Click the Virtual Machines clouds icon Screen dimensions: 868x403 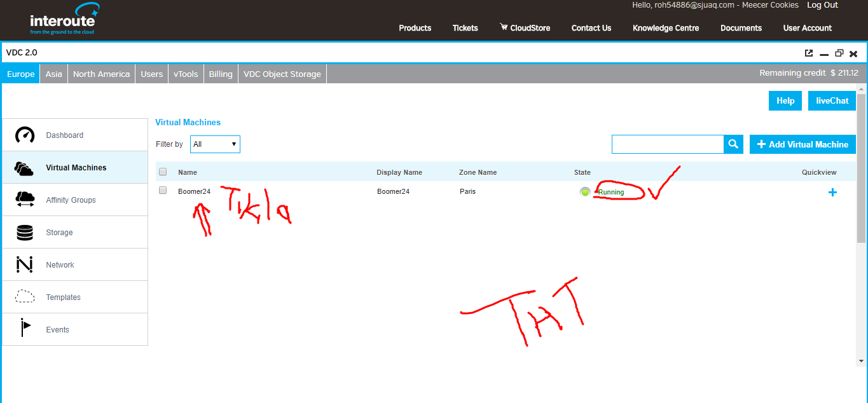point(24,168)
